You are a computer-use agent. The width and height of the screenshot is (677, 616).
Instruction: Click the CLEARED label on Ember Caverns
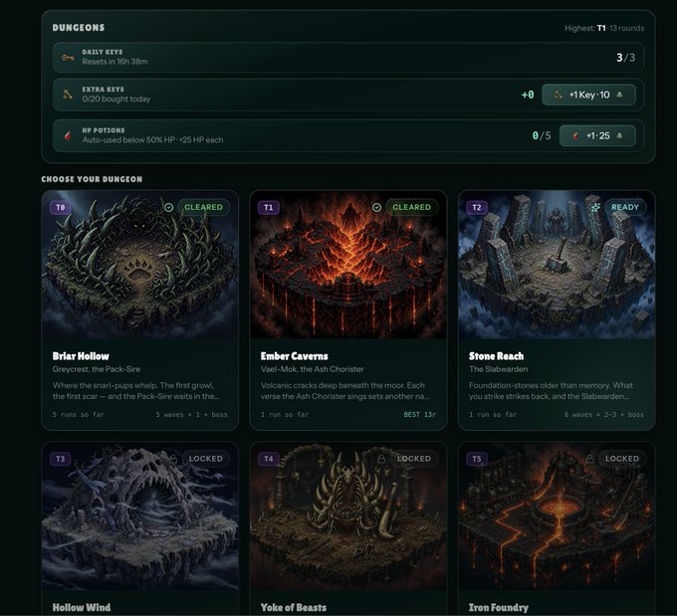tap(412, 207)
